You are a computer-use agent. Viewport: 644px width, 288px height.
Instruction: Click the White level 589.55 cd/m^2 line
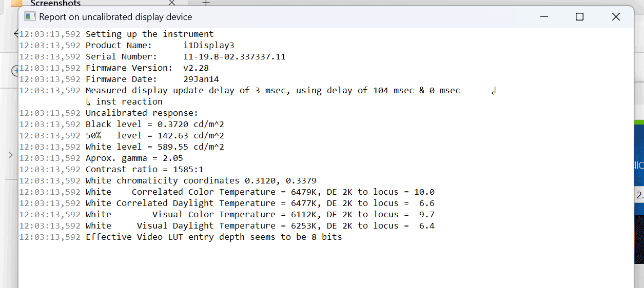[154, 147]
